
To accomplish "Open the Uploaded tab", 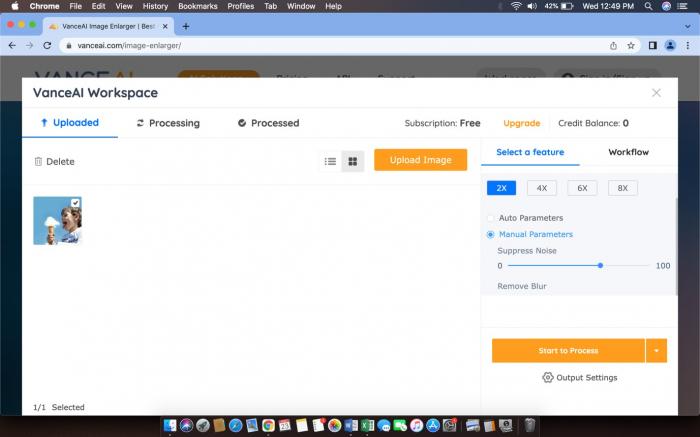I will coord(70,123).
